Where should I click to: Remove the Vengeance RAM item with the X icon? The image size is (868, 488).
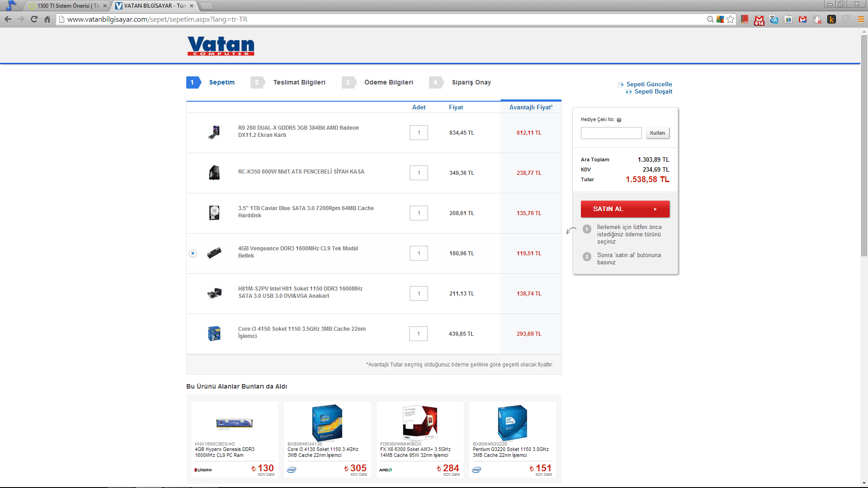click(193, 253)
